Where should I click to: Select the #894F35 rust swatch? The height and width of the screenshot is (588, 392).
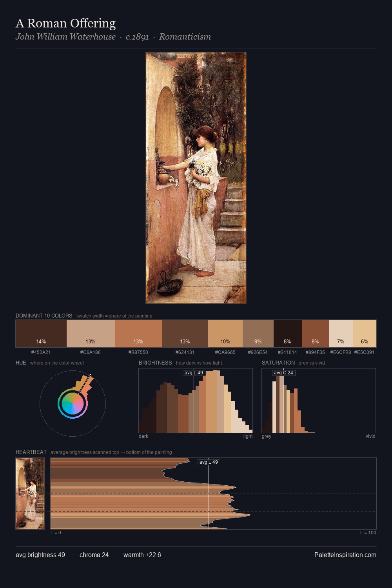point(315,334)
